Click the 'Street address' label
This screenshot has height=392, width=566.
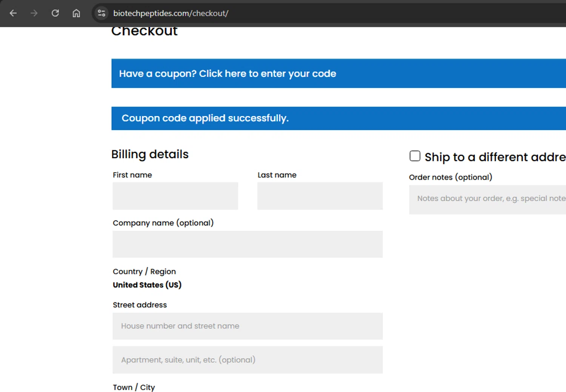pos(140,305)
